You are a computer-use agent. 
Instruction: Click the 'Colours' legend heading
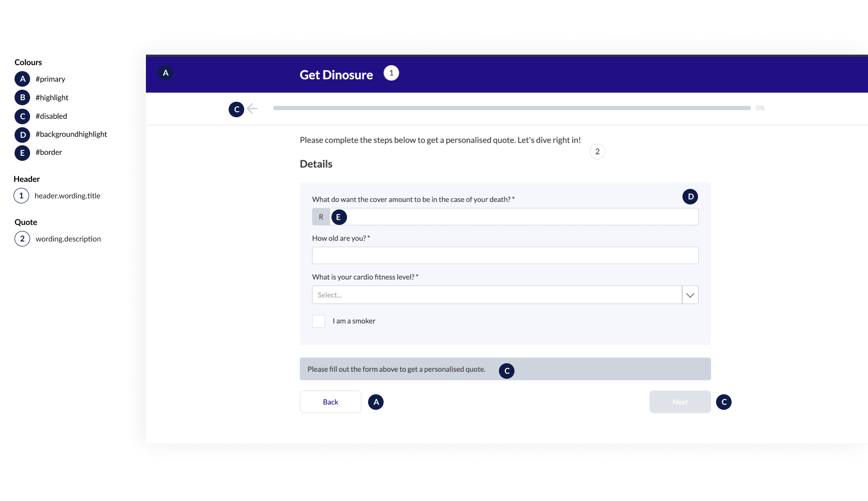point(28,62)
